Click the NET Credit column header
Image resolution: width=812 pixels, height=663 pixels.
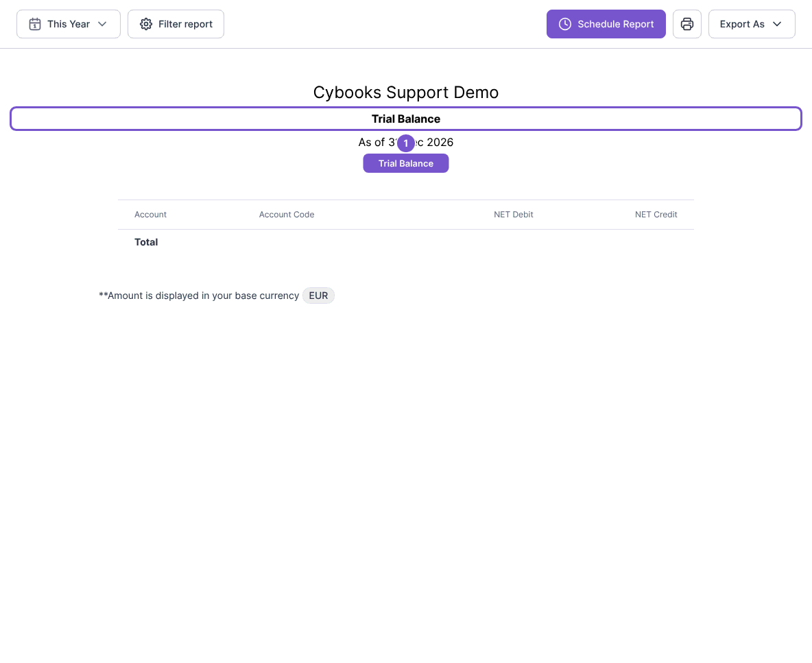656,215
